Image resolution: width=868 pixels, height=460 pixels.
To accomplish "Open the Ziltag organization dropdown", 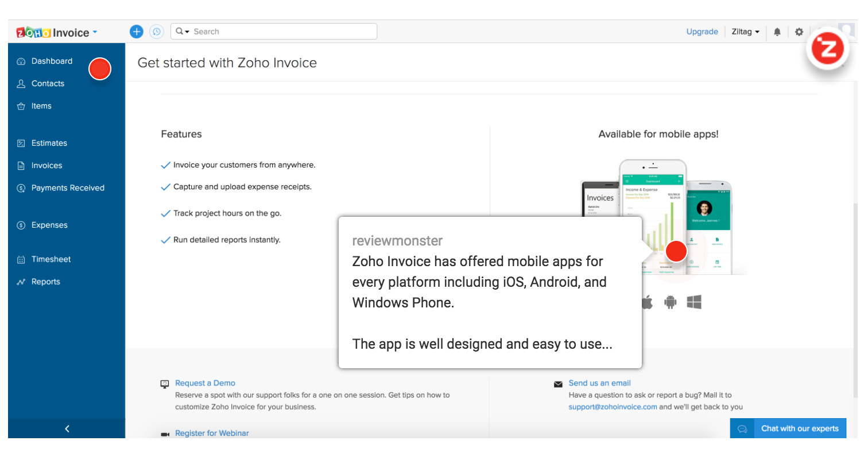I will (745, 32).
